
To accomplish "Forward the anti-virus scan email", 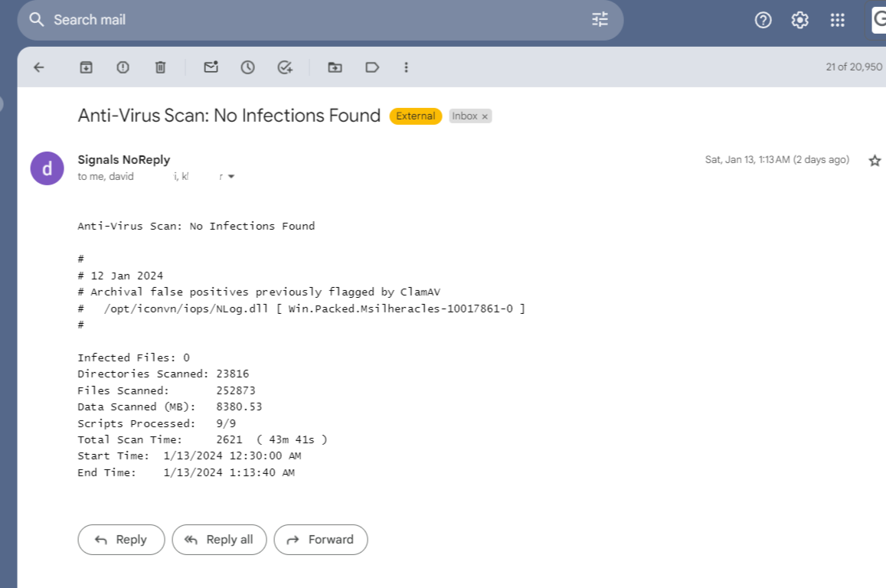I will point(320,540).
